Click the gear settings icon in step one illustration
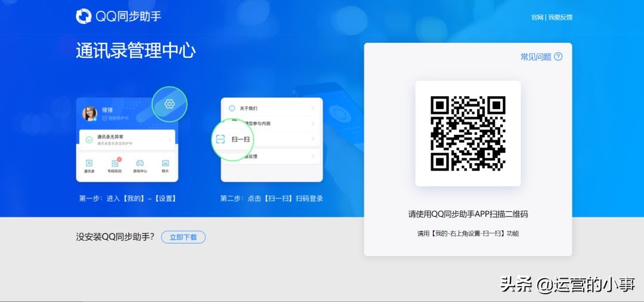Image resolution: width=644 pixels, height=302 pixels. click(169, 104)
